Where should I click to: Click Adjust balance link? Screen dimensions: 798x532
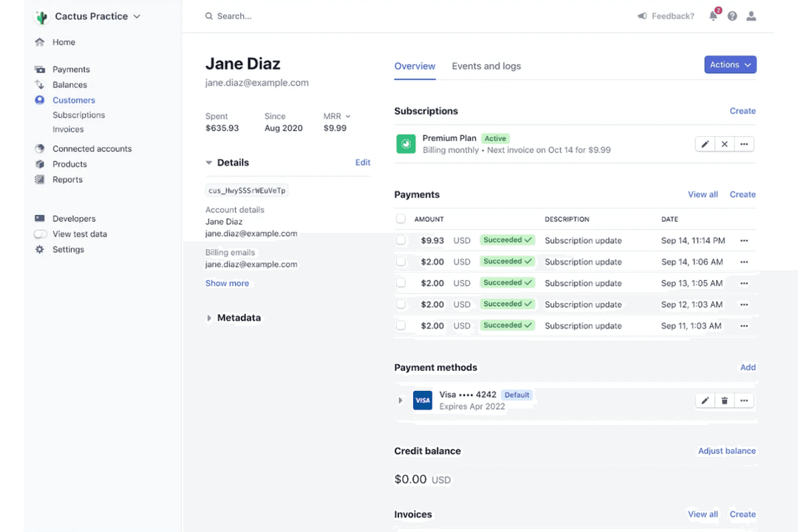pos(727,451)
